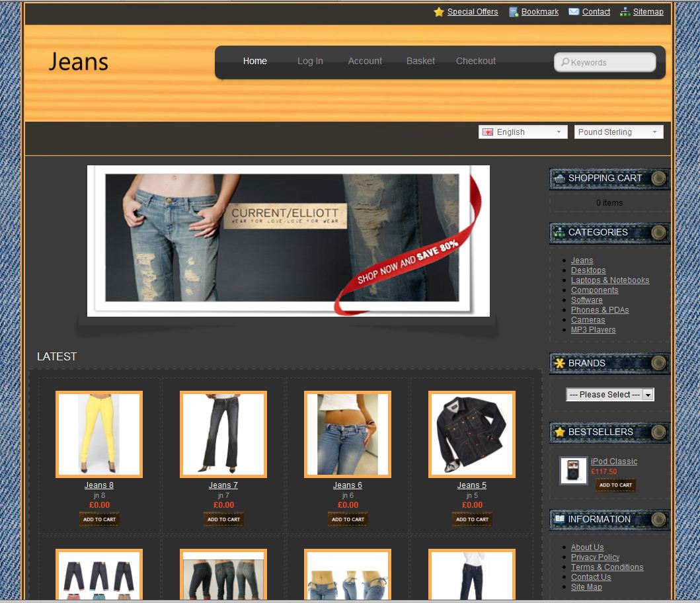This screenshot has width=700, height=603.
Task: Add Jeans 6 to cart
Action: [x=348, y=520]
